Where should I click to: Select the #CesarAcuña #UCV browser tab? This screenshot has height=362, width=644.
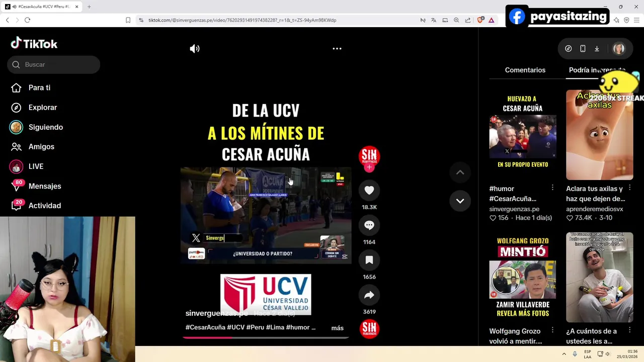pos(42,7)
